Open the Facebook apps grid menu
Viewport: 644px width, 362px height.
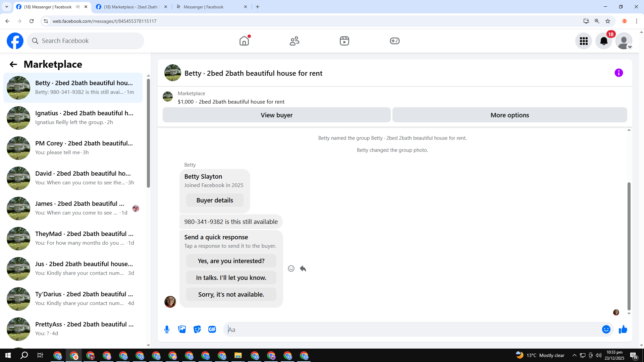coord(584,41)
